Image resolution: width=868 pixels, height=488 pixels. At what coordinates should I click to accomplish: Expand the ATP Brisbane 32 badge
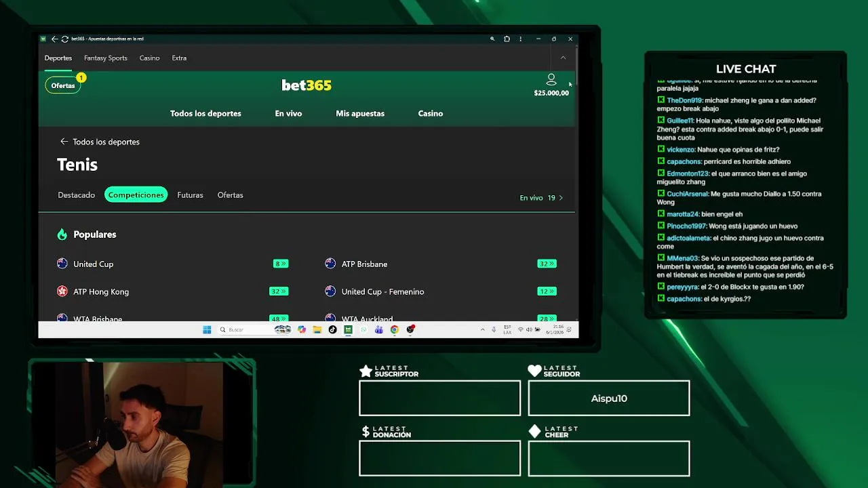pos(547,264)
